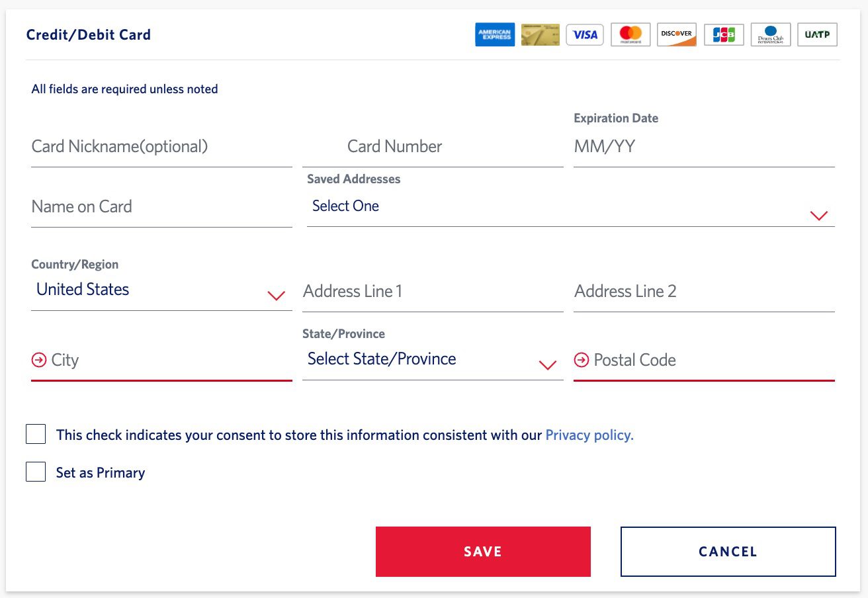Viewport: 868px width, 598px height.
Task: Check the privacy consent checkbox
Action: tap(36, 434)
